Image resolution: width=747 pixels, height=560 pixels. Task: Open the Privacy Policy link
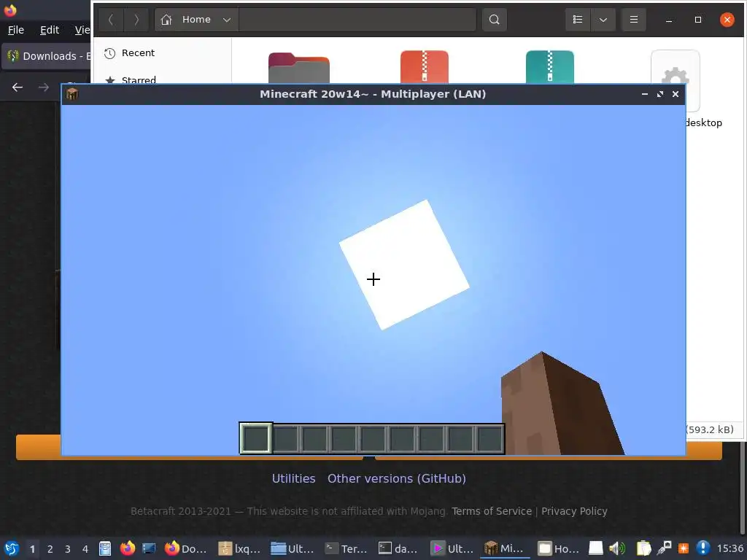(574, 511)
